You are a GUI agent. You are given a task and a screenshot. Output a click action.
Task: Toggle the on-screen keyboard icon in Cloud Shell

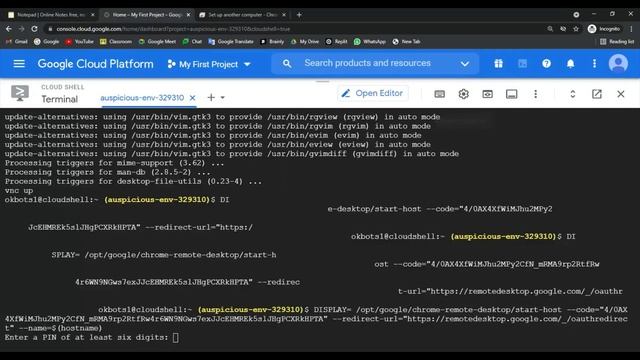pyautogui.click(x=440, y=94)
